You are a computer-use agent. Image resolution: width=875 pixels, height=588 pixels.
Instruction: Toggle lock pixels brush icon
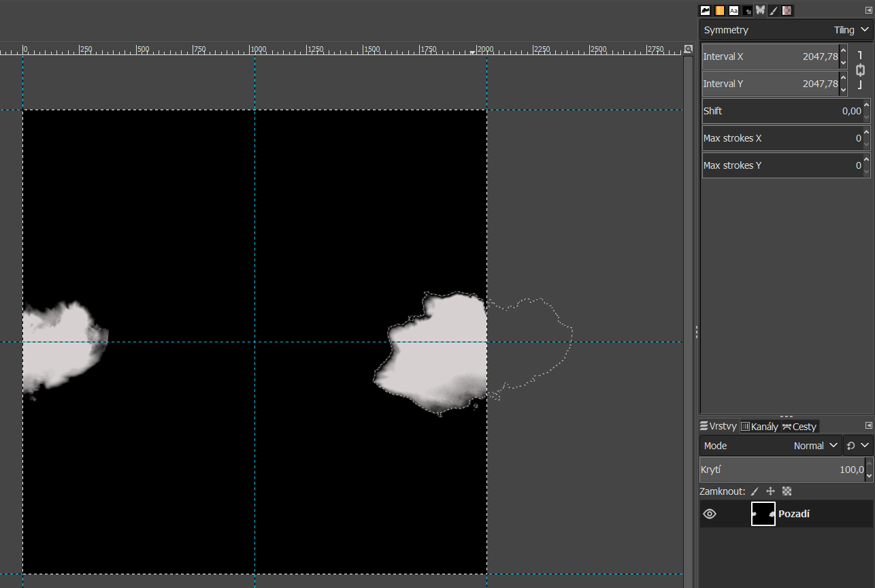[x=755, y=491]
